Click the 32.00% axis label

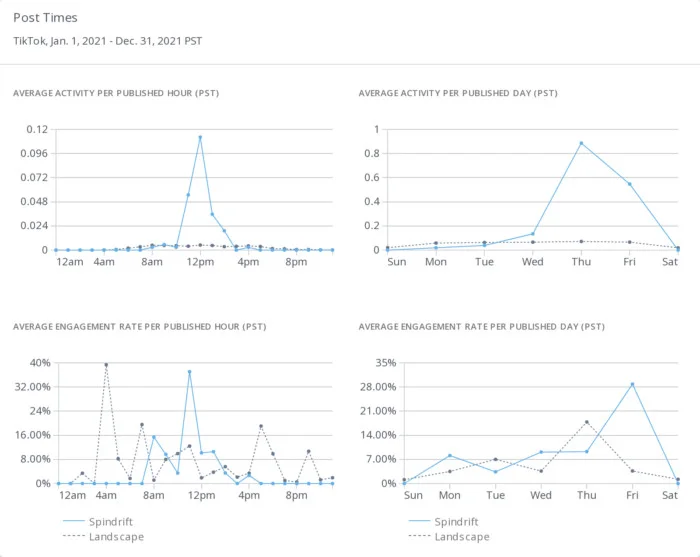(x=33, y=387)
